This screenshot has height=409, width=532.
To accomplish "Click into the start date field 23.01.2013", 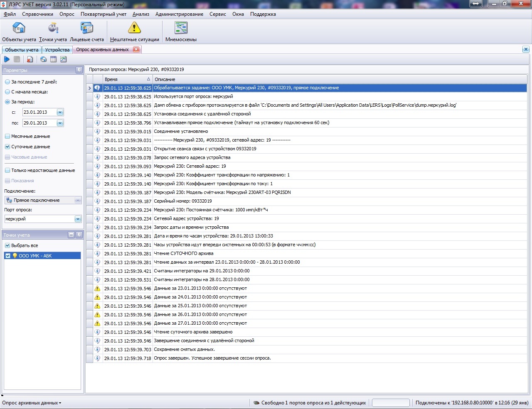I will [x=39, y=112].
